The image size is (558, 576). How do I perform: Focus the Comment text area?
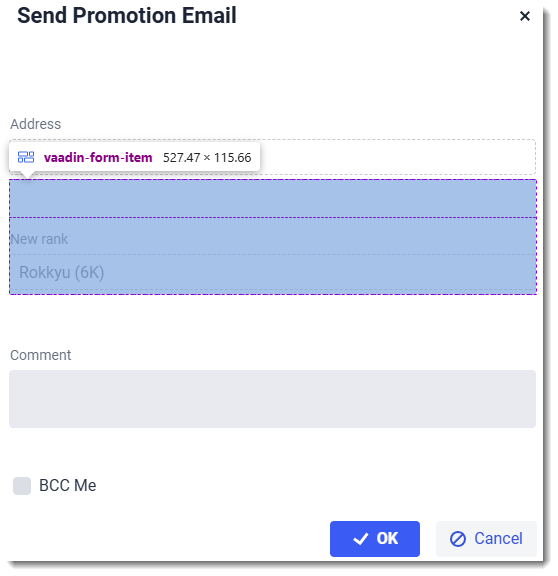click(273, 399)
